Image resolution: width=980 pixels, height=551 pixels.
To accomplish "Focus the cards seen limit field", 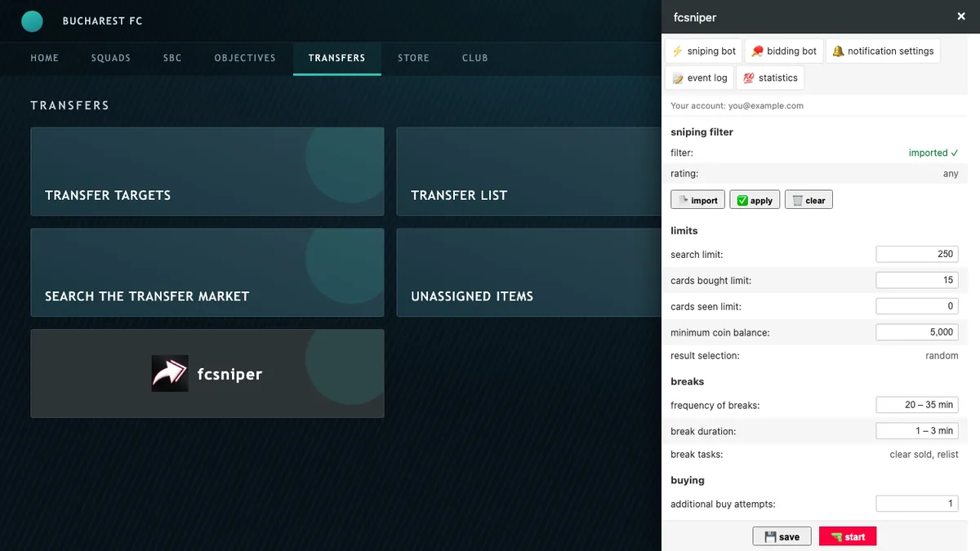I will [x=917, y=306].
